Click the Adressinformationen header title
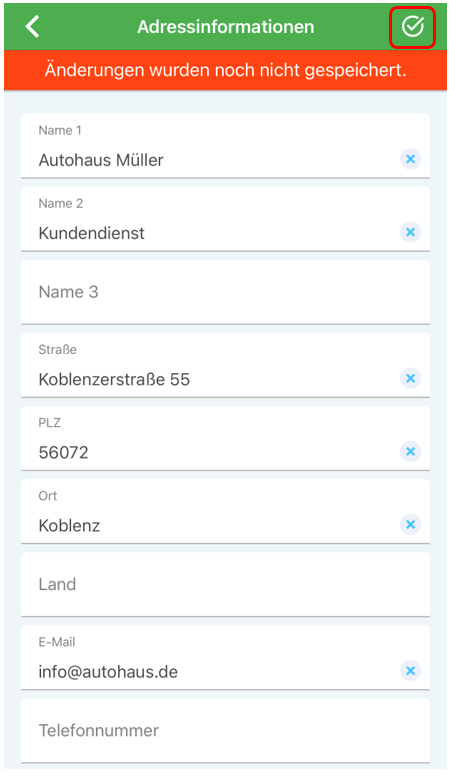The width and height of the screenshot is (456, 777). 226,27
